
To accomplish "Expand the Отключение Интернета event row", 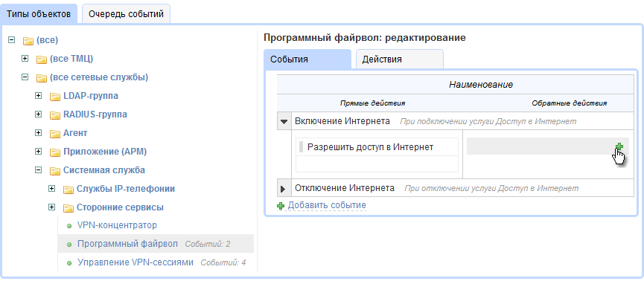I will [284, 189].
